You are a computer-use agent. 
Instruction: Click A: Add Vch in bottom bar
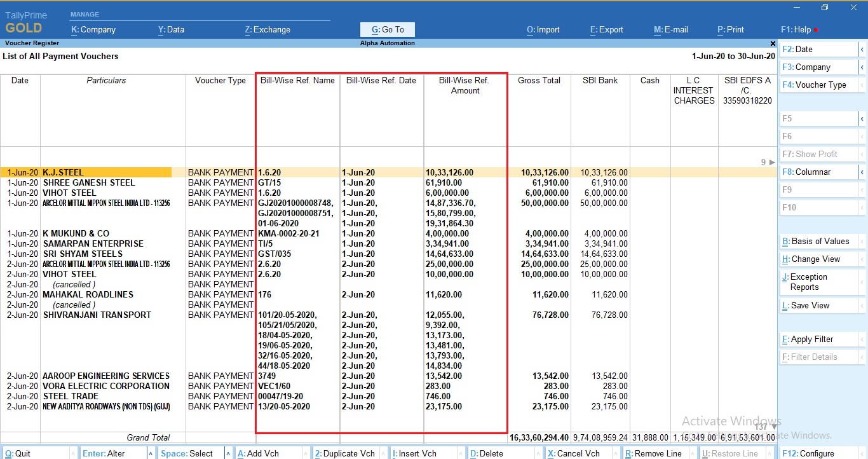258,453
